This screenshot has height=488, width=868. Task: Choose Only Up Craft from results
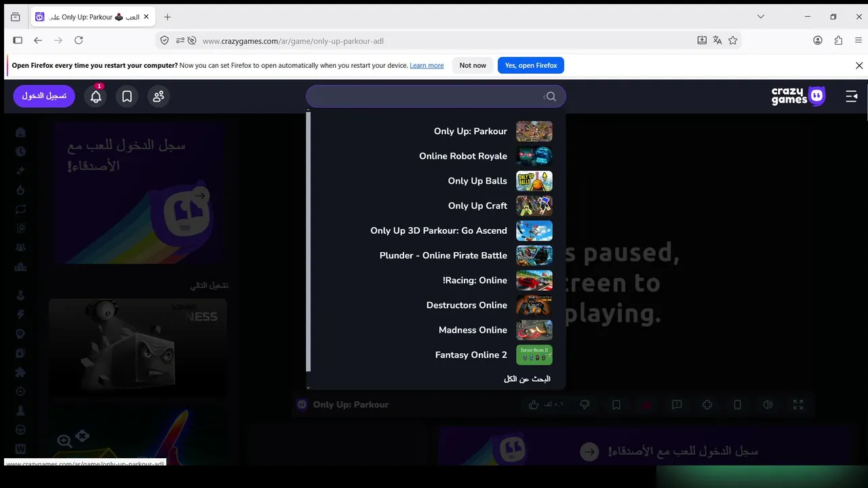(435, 205)
